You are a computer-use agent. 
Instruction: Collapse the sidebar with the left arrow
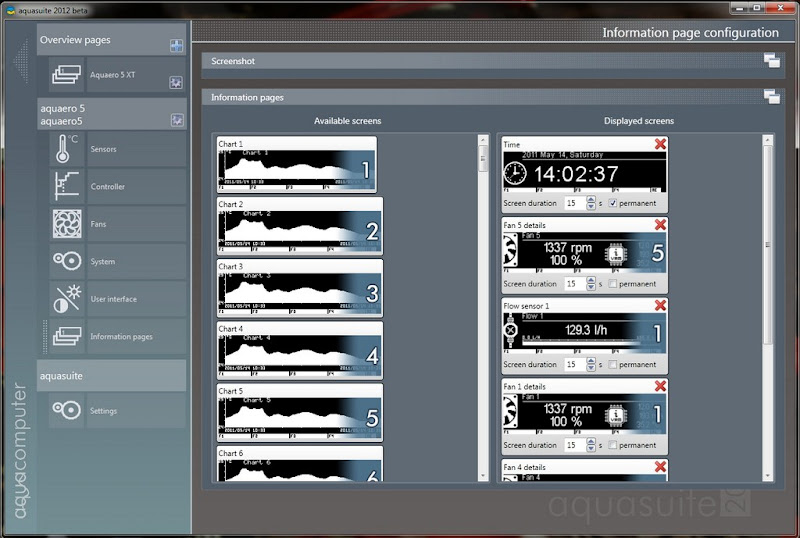(x=20, y=60)
